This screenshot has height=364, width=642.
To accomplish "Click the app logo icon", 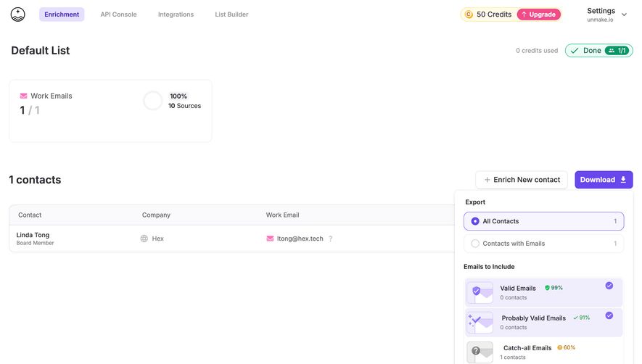I will (x=17, y=15).
